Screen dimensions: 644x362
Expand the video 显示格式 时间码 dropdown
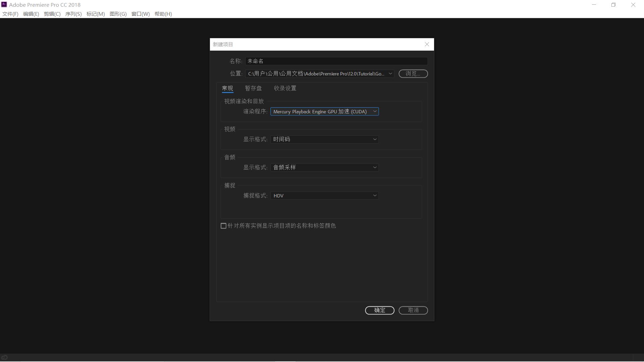click(324, 139)
